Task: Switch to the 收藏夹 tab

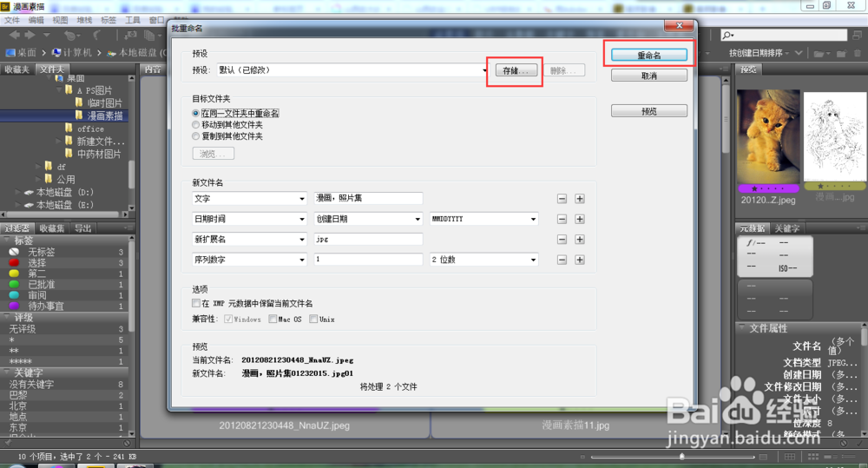Action: tap(17, 69)
